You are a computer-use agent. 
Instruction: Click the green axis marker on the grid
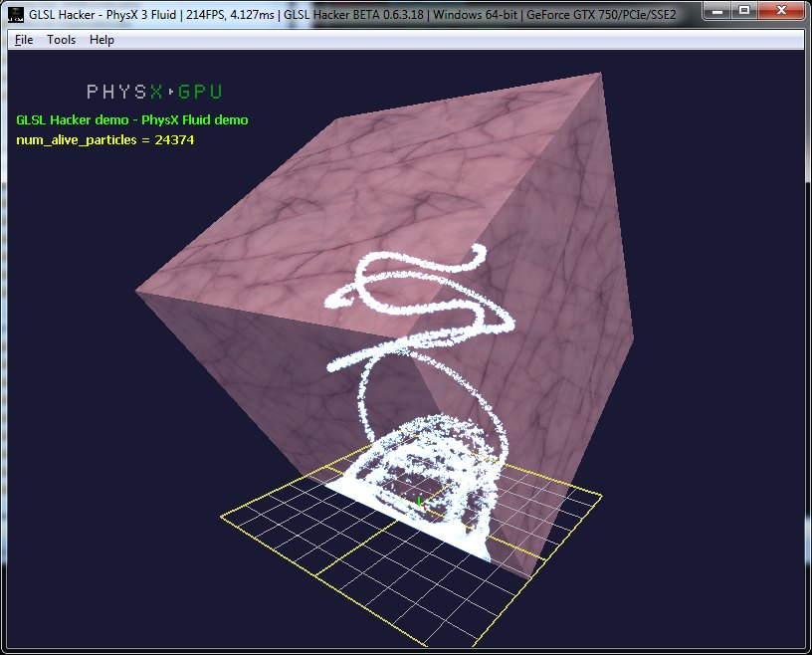click(419, 501)
